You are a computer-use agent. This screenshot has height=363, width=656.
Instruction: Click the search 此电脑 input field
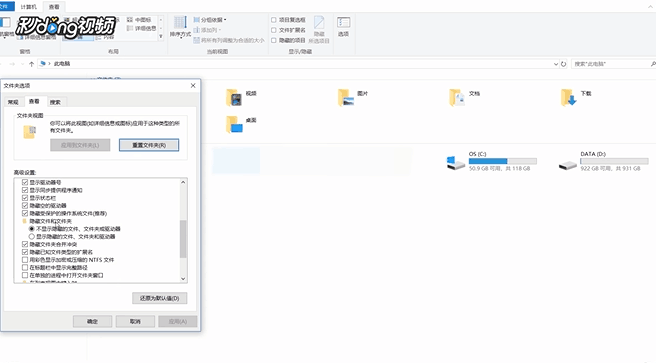click(x=610, y=64)
